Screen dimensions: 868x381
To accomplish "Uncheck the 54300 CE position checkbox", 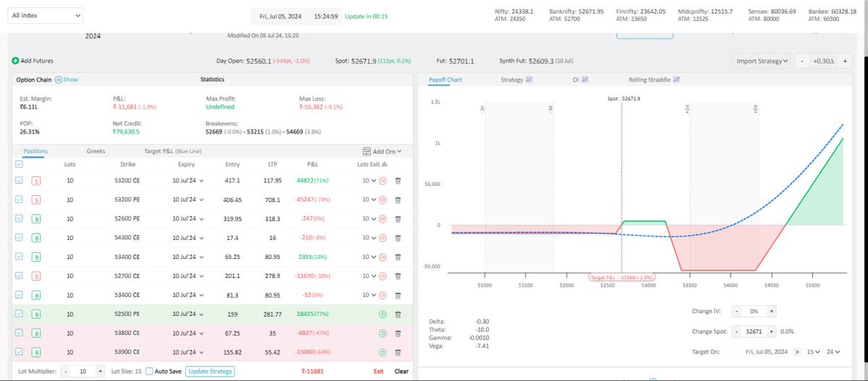I will (19, 238).
